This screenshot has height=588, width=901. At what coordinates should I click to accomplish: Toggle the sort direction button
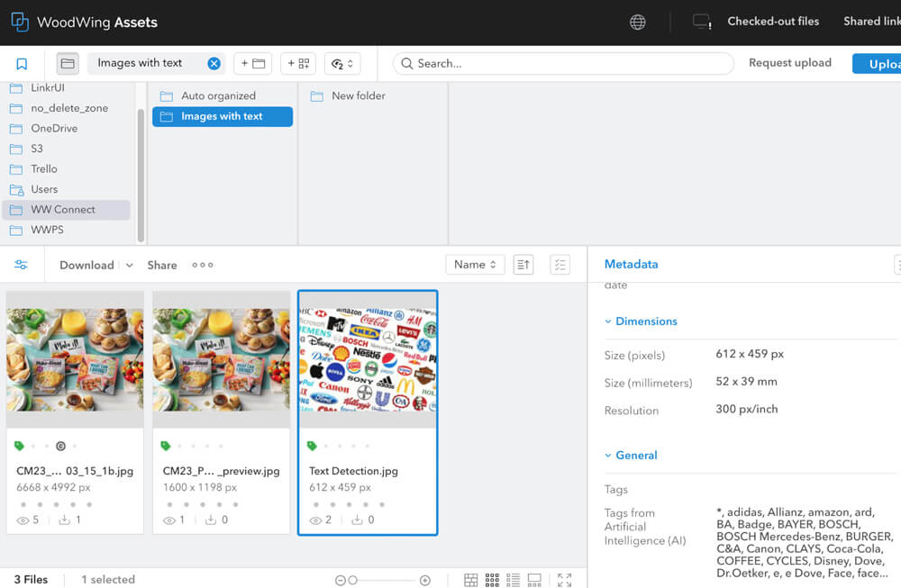pos(523,265)
